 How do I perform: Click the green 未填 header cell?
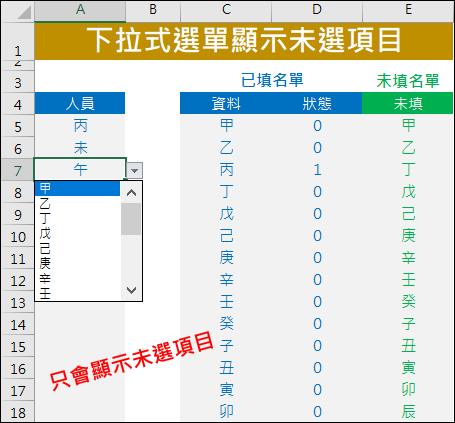(x=408, y=103)
